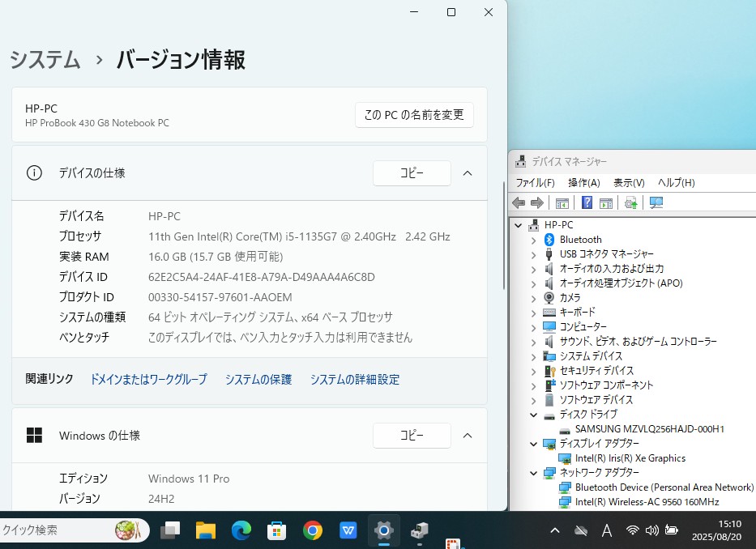Select Bluetooth Device (Personal Area Network) entry

click(664, 487)
